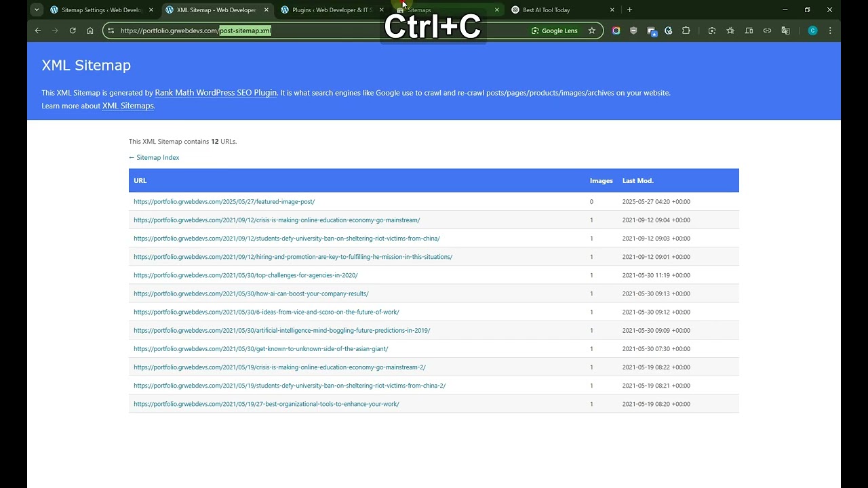This screenshot has height=488, width=868.
Task: Close the XML Sitemap tab
Action: point(266,10)
